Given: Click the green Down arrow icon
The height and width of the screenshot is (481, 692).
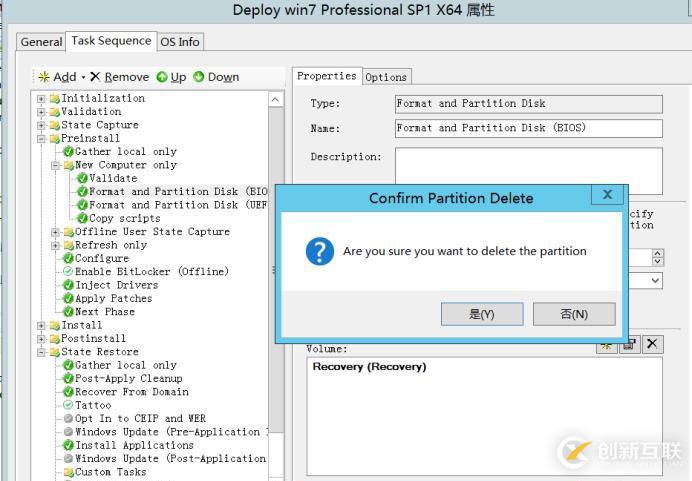Looking at the screenshot, I should pos(199,77).
